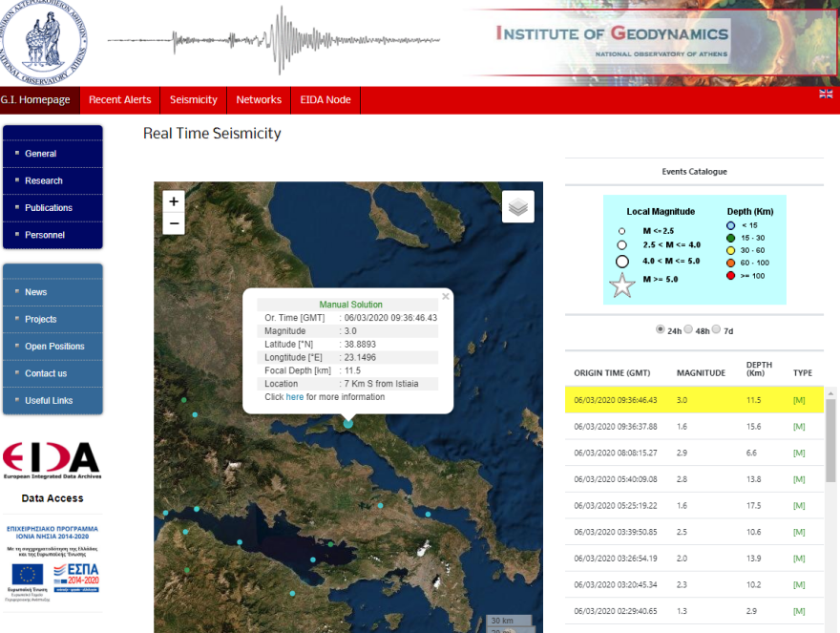Viewport: 840px width, 633px height.
Task: Select the 24h time range radio
Action: (x=660, y=329)
